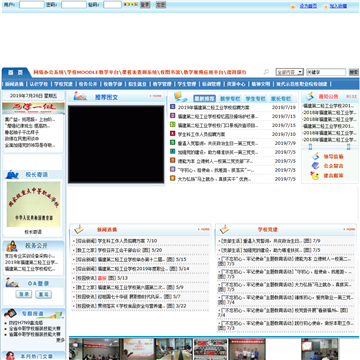The image size is (360, 360).
Task: Click the first photo in bottom gallery strip
Action: (x=76, y=349)
